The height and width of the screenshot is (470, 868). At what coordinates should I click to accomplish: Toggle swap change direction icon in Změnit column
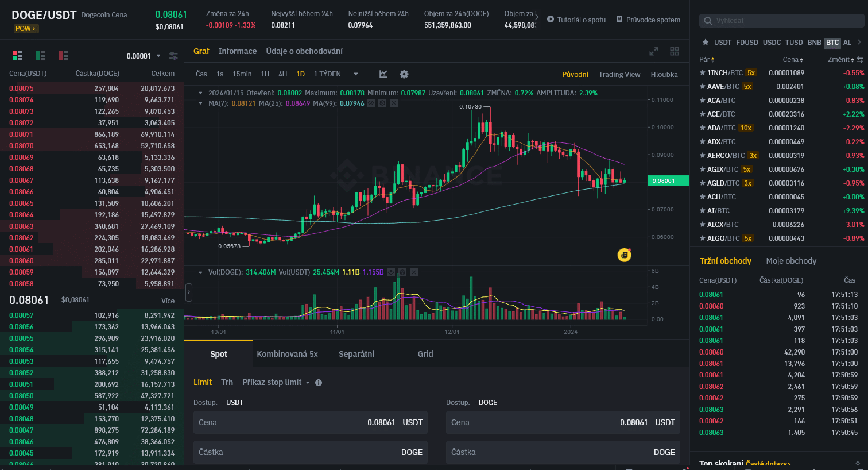click(x=859, y=59)
